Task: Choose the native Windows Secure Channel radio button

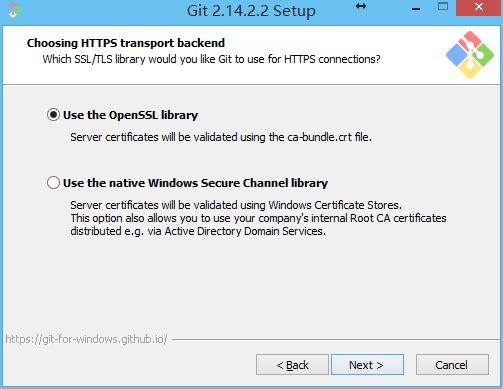Action: click(53, 183)
